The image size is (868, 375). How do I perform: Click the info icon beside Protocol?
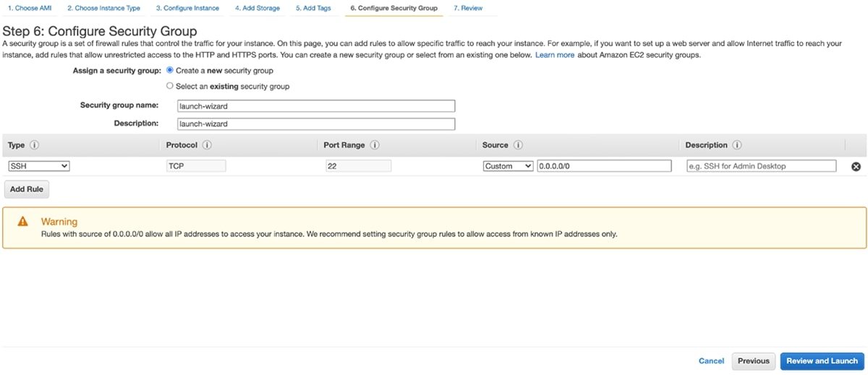tap(207, 145)
